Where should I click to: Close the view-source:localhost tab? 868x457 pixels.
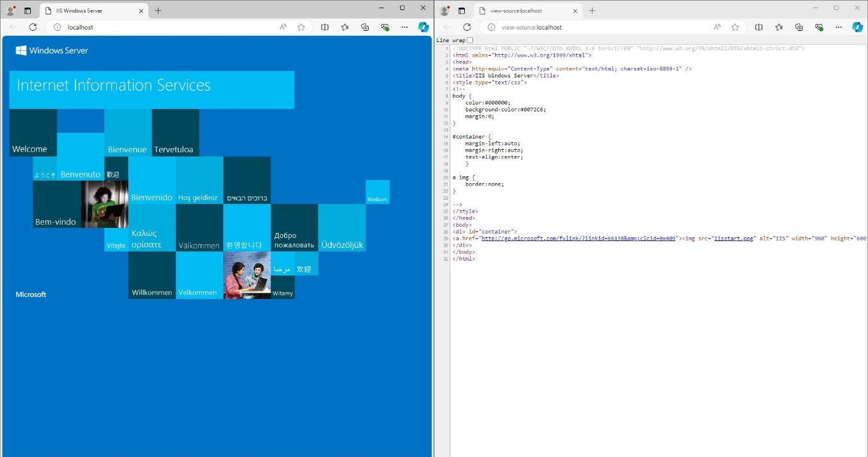(x=574, y=11)
